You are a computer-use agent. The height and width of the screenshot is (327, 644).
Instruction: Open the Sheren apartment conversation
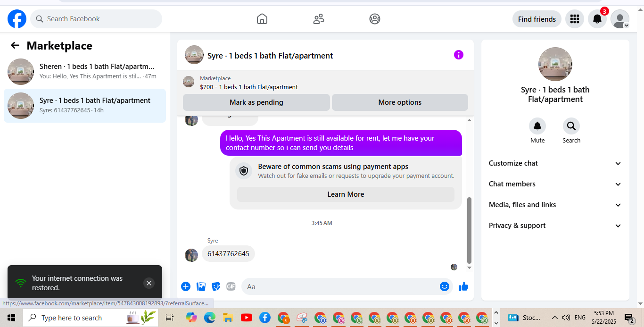point(85,72)
